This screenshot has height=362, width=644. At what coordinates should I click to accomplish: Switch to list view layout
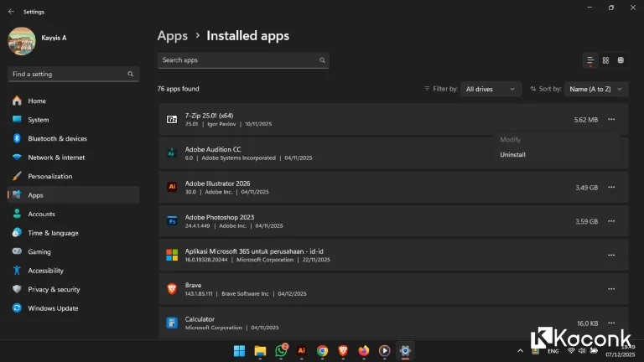click(590, 60)
